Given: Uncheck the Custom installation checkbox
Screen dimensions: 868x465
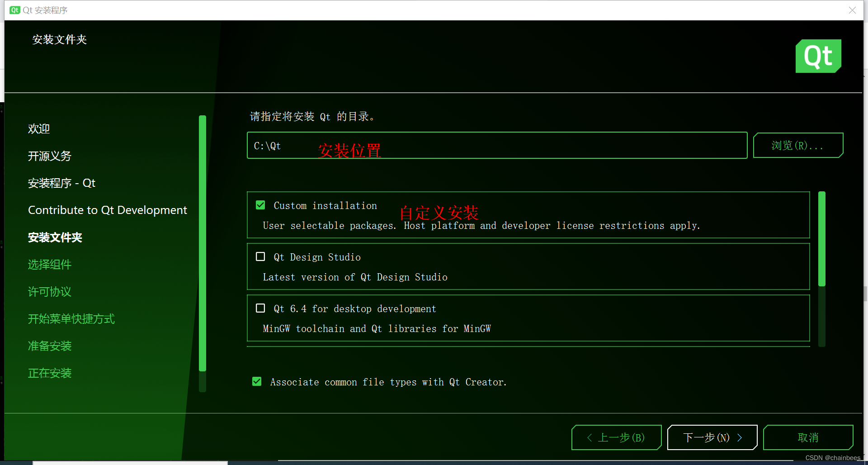Looking at the screenshot, I should click(x=260, y=205).
